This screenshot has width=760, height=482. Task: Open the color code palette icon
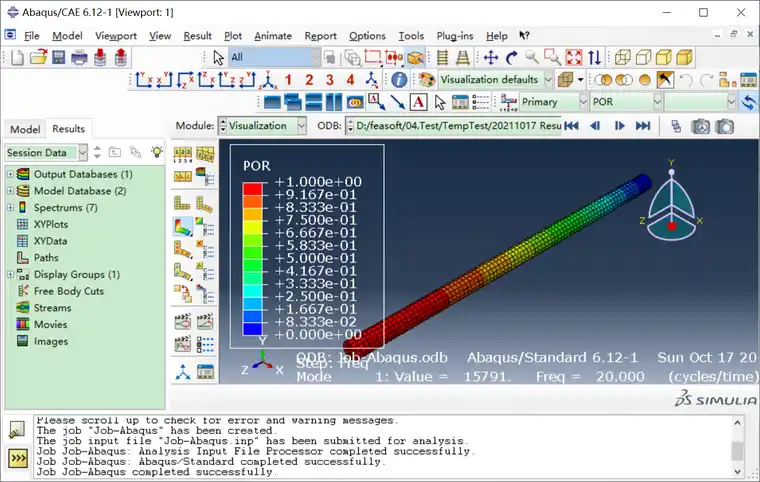[x=426, y=80]
